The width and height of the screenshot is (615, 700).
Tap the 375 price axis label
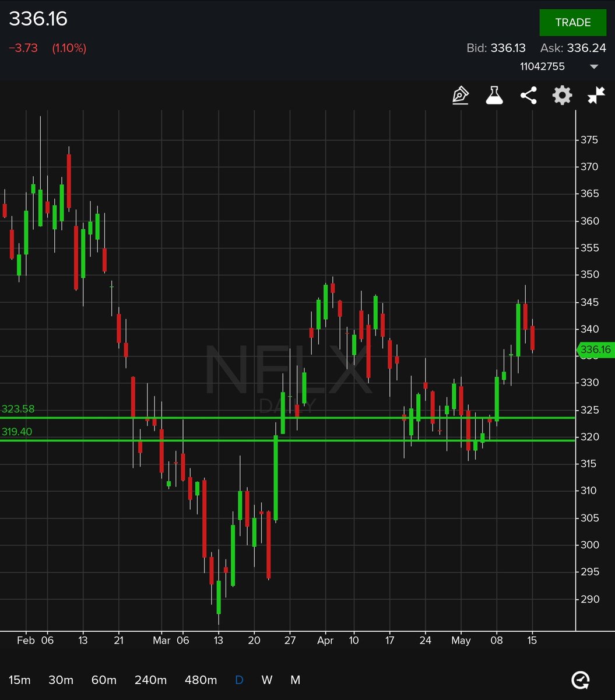tap(589, 140)
